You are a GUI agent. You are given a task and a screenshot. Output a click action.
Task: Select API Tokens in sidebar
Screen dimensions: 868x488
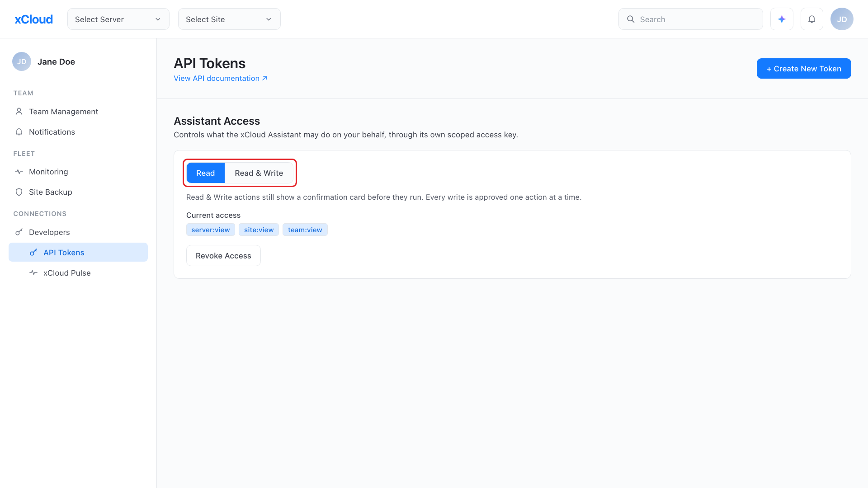(78, 252)
